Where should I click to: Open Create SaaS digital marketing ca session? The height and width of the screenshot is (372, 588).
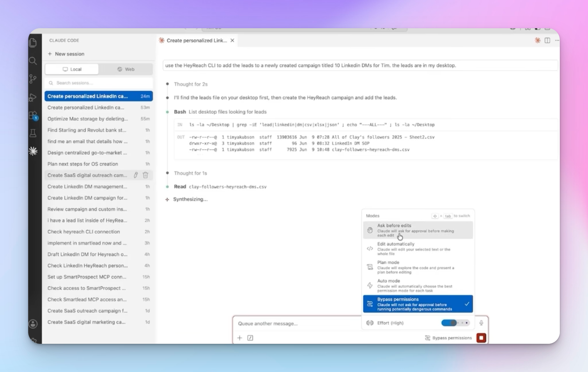tap(99, 322)
